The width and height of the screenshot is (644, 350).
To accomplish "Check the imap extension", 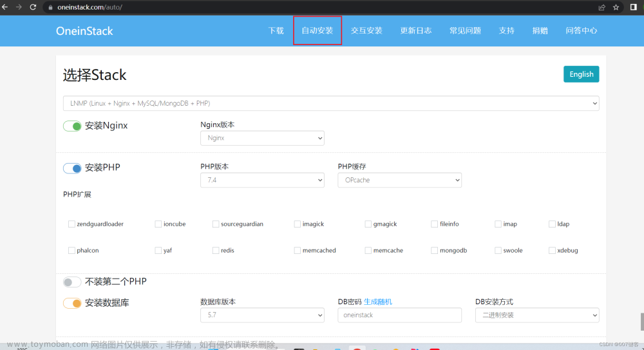I will (498, 224).
